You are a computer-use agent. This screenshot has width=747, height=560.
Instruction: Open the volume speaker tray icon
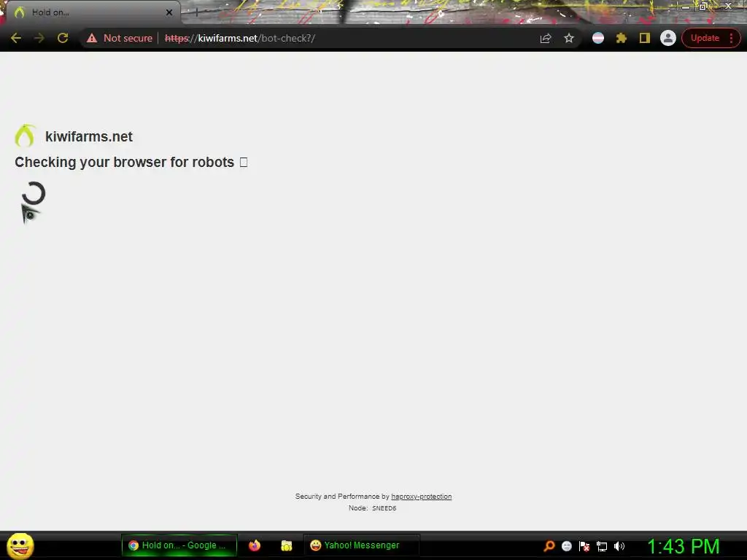click(619, 546)
